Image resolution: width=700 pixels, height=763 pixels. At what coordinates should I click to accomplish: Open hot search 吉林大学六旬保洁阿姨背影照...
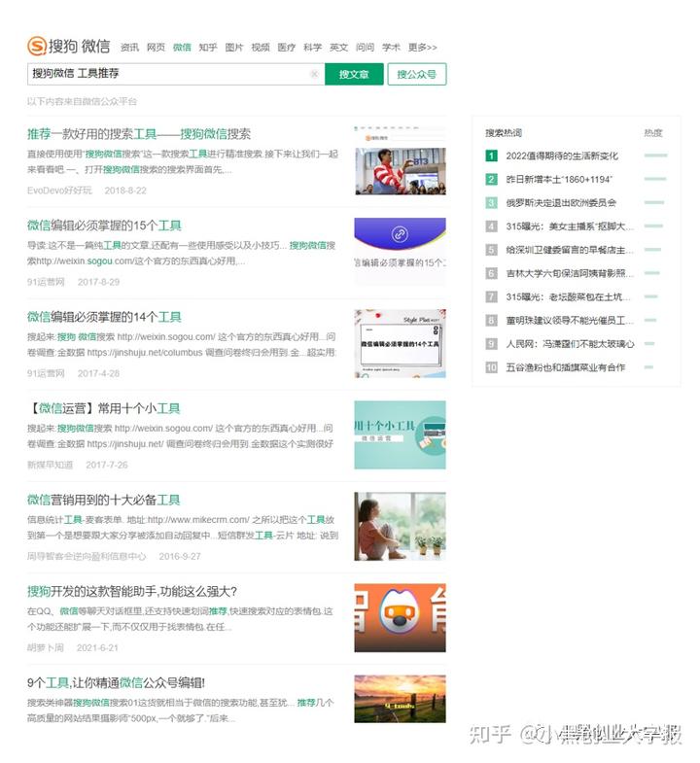click(570, 273)
